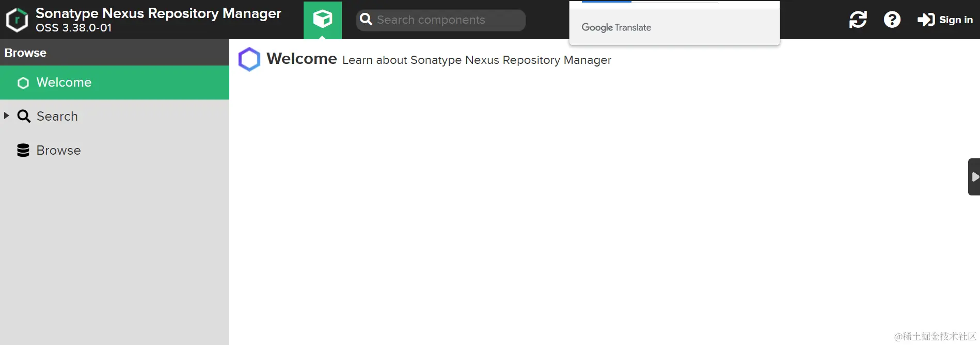
Task: Click the database icon beside sidebar Browse
Action: coord(23,150)
